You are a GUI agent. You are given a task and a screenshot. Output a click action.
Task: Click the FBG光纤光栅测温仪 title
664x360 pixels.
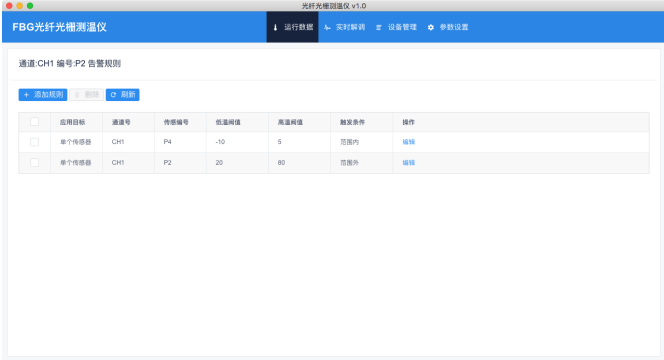pyautogui.click(x=59, y=27)
